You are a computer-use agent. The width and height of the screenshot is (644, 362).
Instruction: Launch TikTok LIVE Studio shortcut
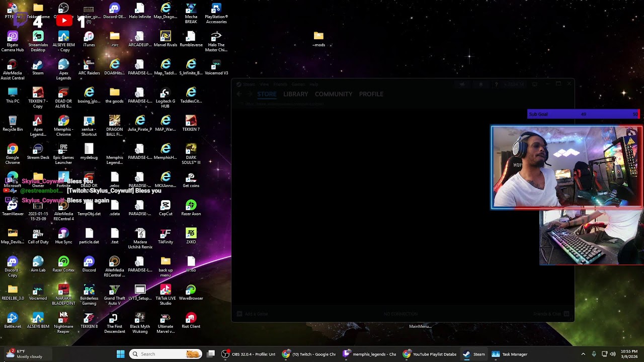(x=166, y=295)
